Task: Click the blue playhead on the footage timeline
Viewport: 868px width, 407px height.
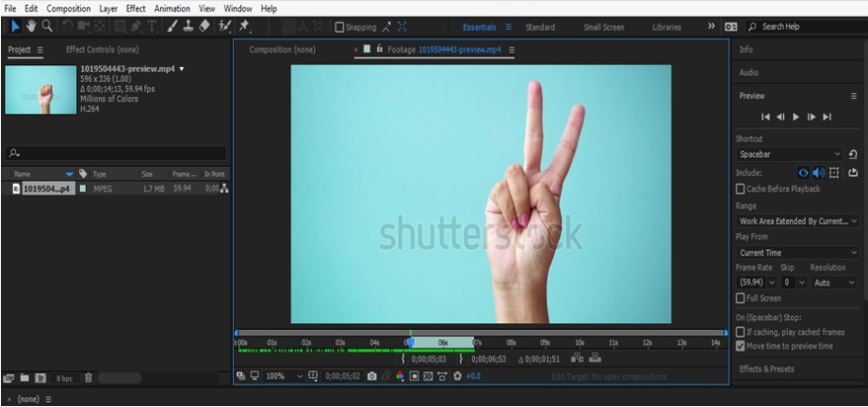Action: point(410,343)
